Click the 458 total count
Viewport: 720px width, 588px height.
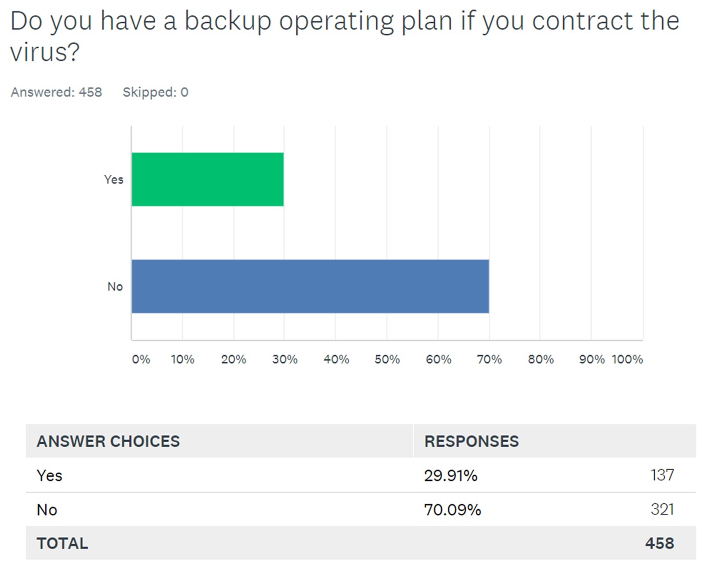pyautogui.click(x=659, y=543)
